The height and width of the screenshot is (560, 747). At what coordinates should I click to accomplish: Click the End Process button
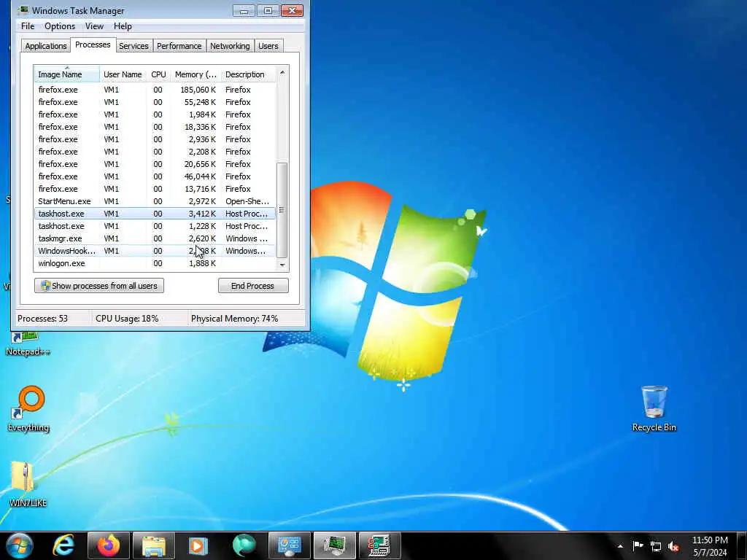tap(253, 286)
